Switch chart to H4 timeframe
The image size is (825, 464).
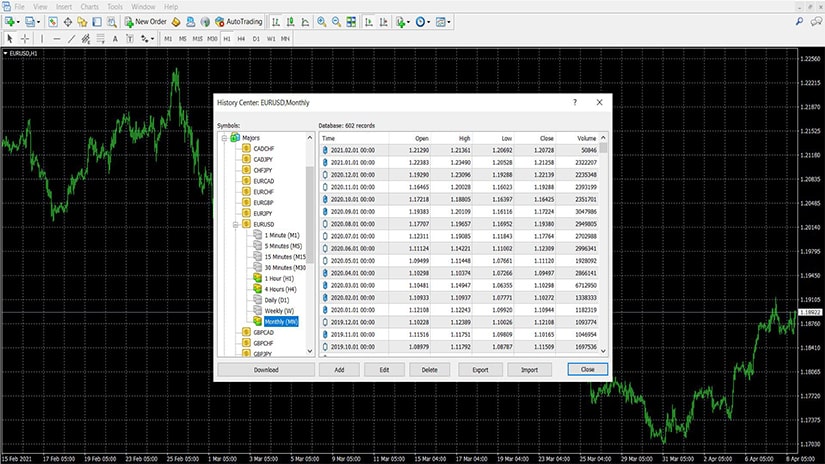point(241,39)
